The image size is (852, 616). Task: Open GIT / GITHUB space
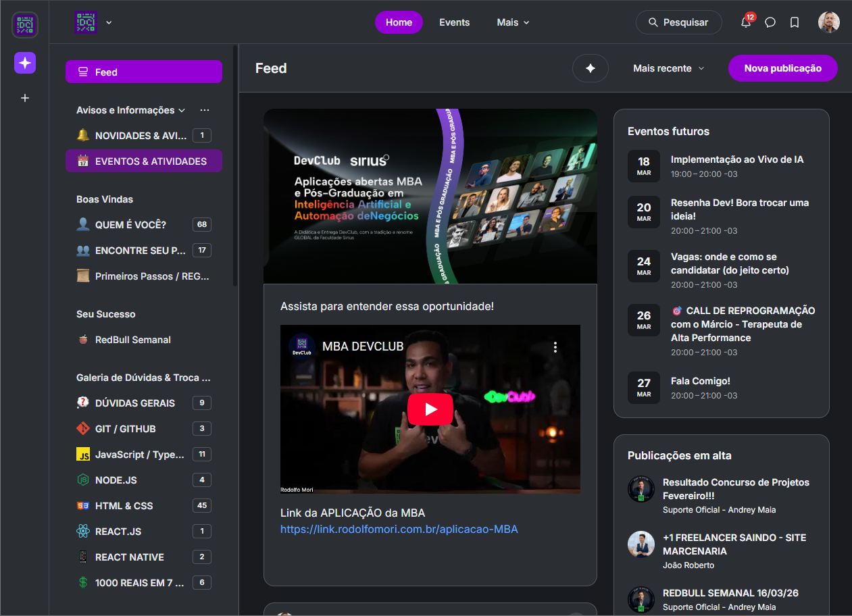144,429
